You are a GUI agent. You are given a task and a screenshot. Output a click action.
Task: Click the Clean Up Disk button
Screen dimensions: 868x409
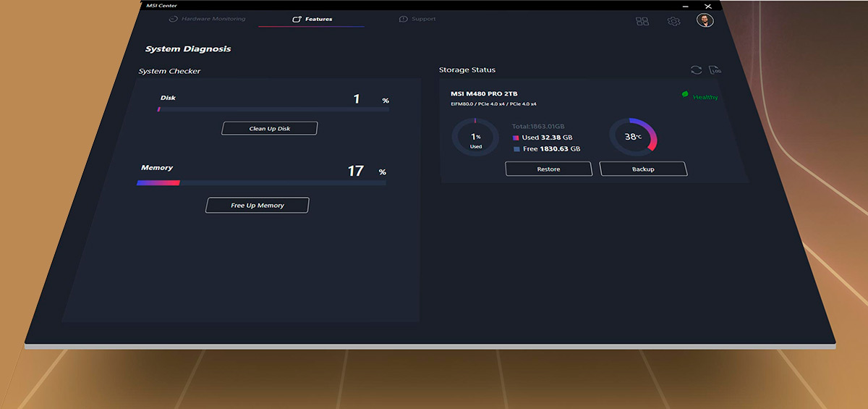(x=270, y=128)
